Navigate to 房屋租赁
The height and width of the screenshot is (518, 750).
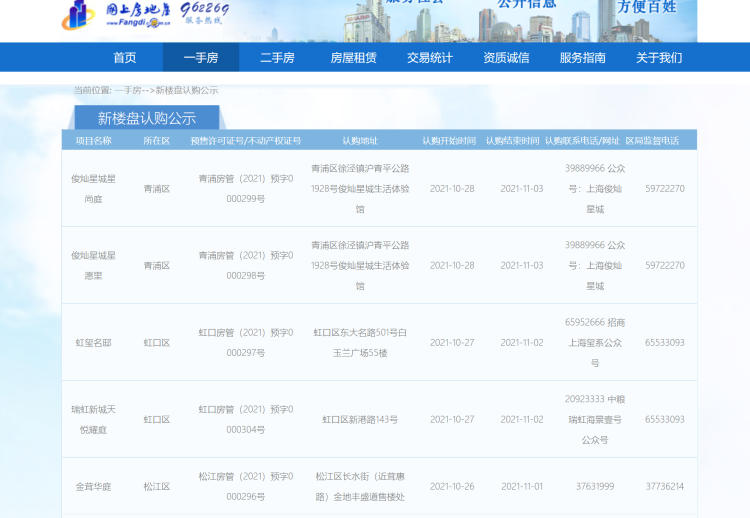(354, 58)
